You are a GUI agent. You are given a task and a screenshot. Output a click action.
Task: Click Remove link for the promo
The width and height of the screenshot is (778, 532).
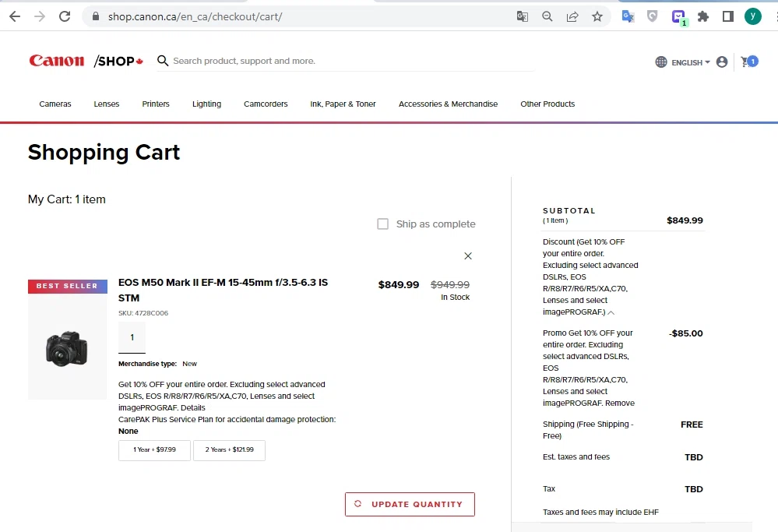620,403
